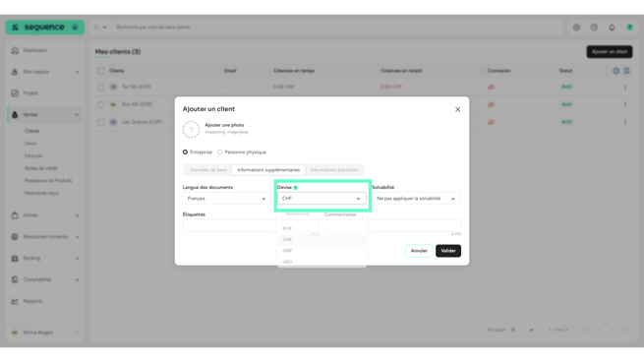Choose EUR in currency list

point(322,228)
